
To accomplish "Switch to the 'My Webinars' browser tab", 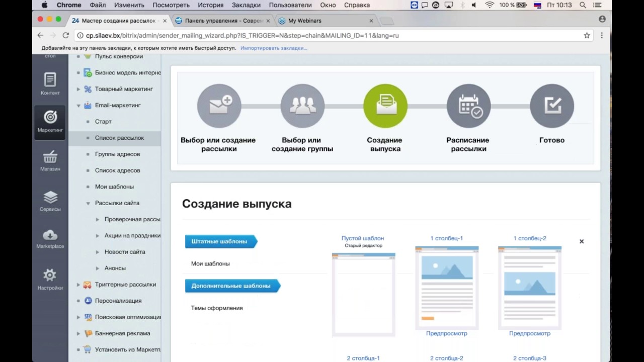I will pyautogui.click(x=325, y=21).
